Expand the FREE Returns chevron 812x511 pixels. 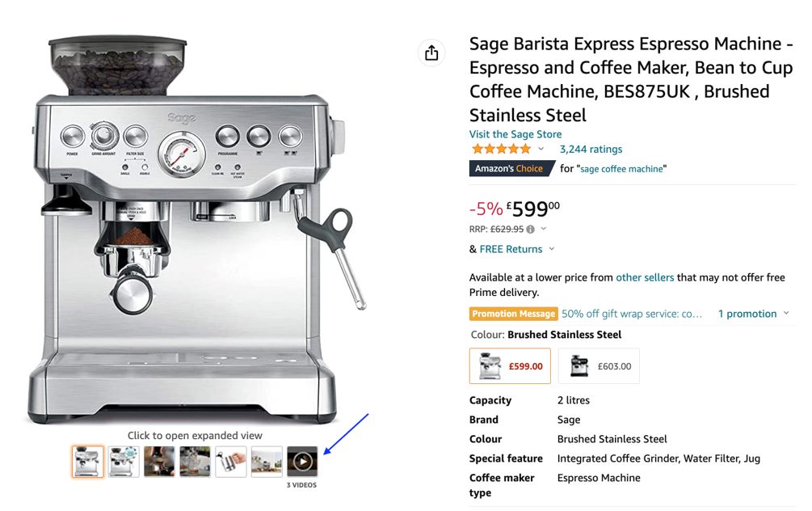coord(552,249)
